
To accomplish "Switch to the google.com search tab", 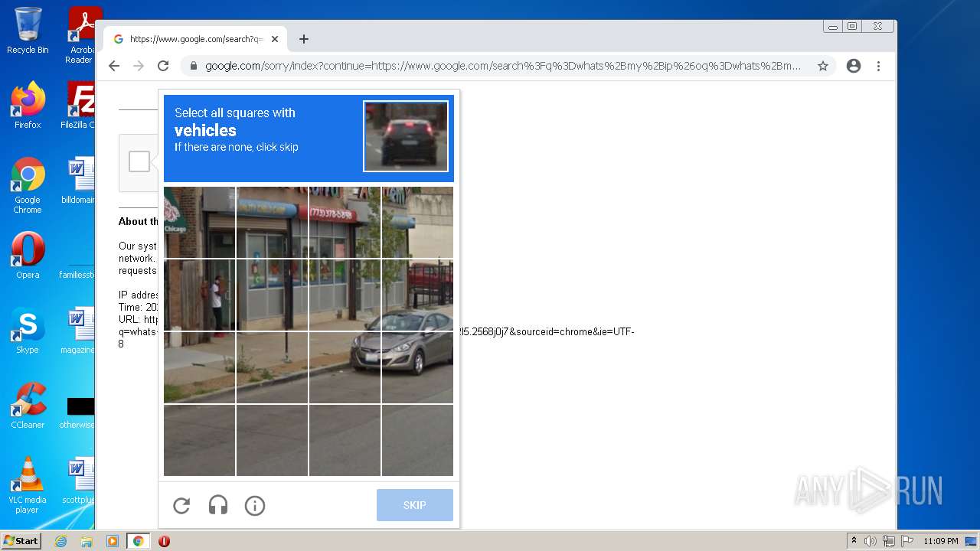I will (x=195, y=39).
